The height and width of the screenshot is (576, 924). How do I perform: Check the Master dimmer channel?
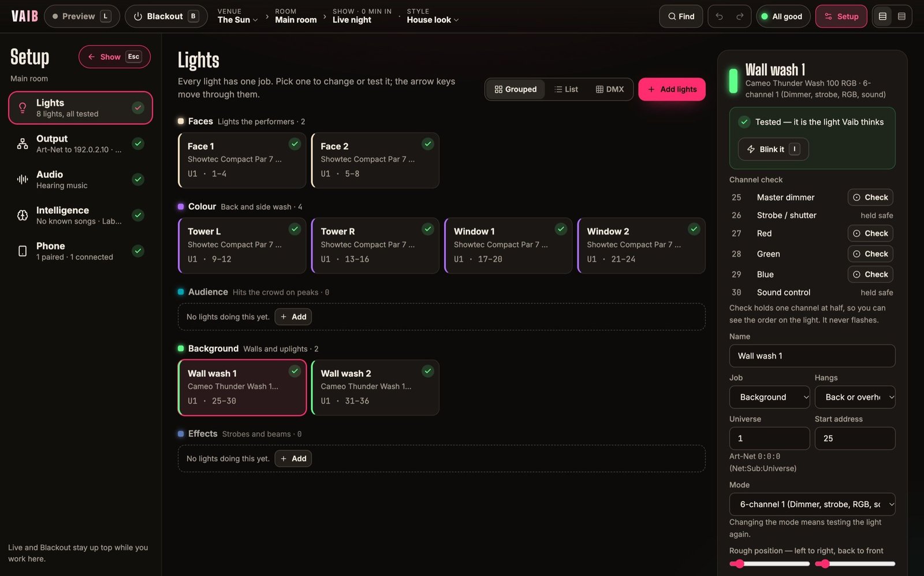coord(870,198)
